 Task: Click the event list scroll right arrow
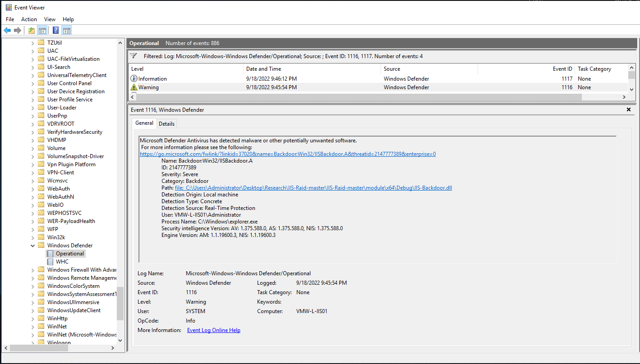(x=624, y=97)
